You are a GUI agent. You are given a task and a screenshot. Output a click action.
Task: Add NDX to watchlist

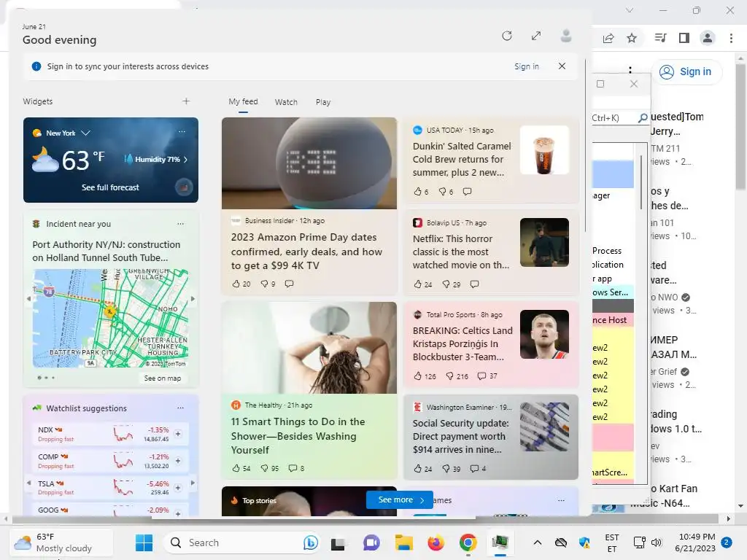click(x=178, y=434)
